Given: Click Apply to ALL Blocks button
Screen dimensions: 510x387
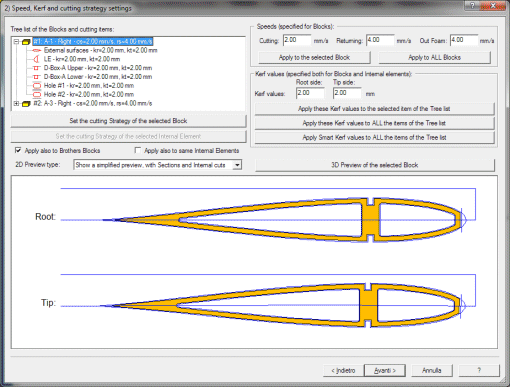Looking at the screenshot, I should tap(434, 57).
